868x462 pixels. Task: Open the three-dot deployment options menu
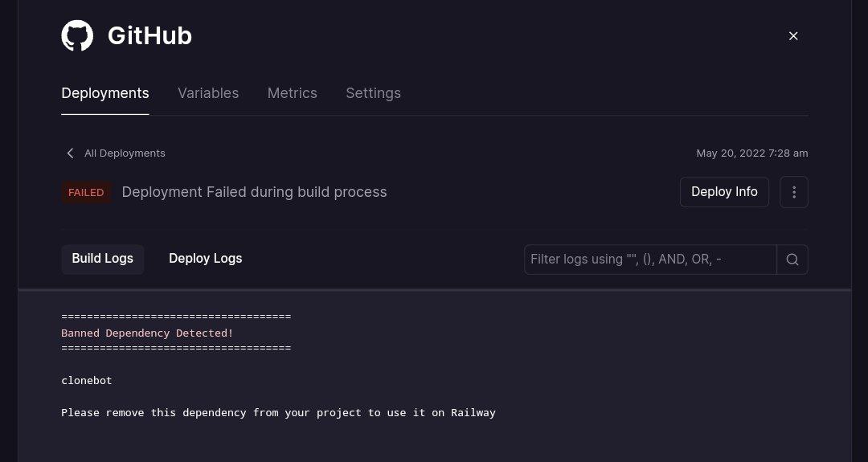(793, 192)
